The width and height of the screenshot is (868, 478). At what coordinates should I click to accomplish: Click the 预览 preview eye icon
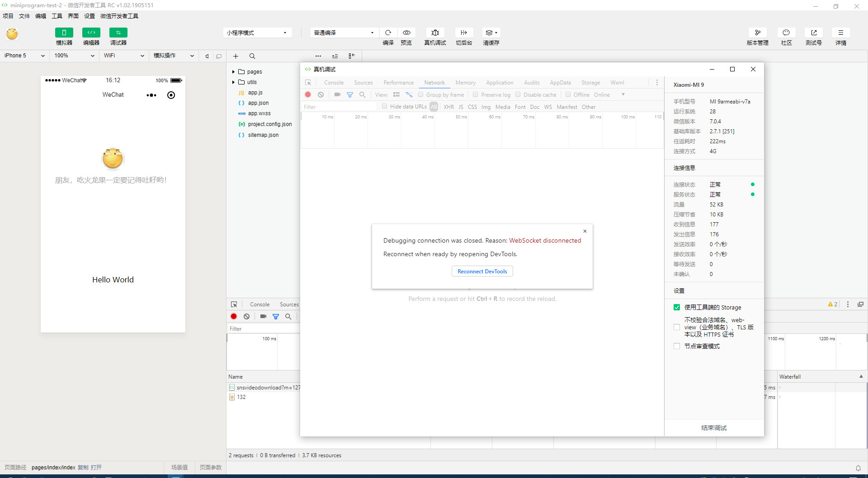tap(406, 33)
